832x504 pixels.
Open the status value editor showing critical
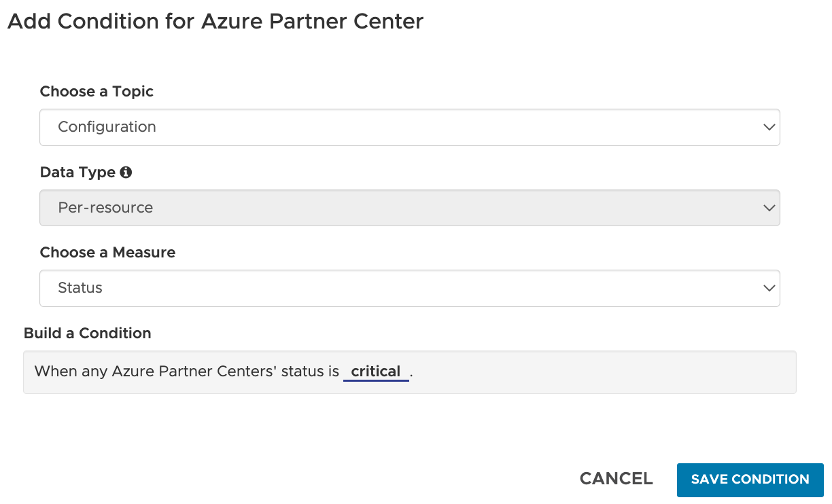tap(376, 371)
